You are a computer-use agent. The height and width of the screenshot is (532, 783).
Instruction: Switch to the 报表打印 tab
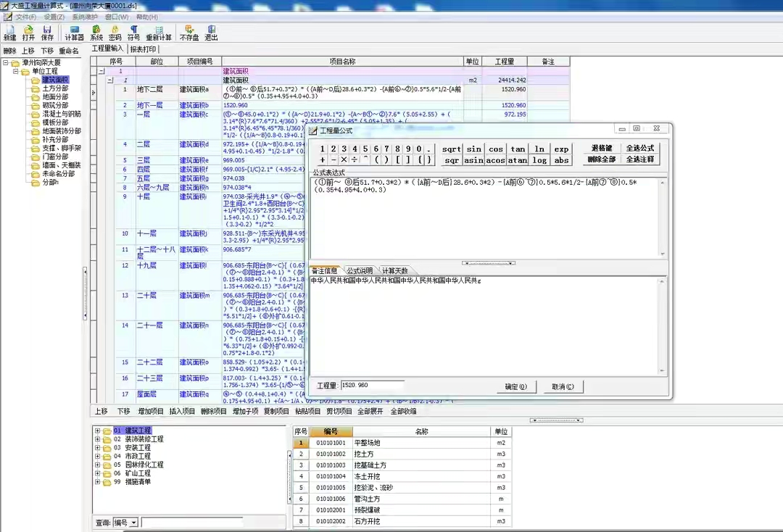click(x=143, y=49)
